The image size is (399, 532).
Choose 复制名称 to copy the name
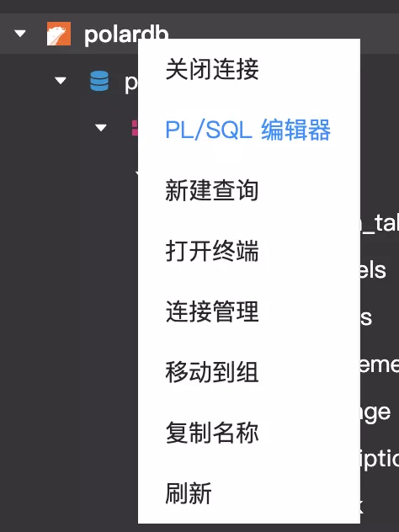[x=212, y=433]
